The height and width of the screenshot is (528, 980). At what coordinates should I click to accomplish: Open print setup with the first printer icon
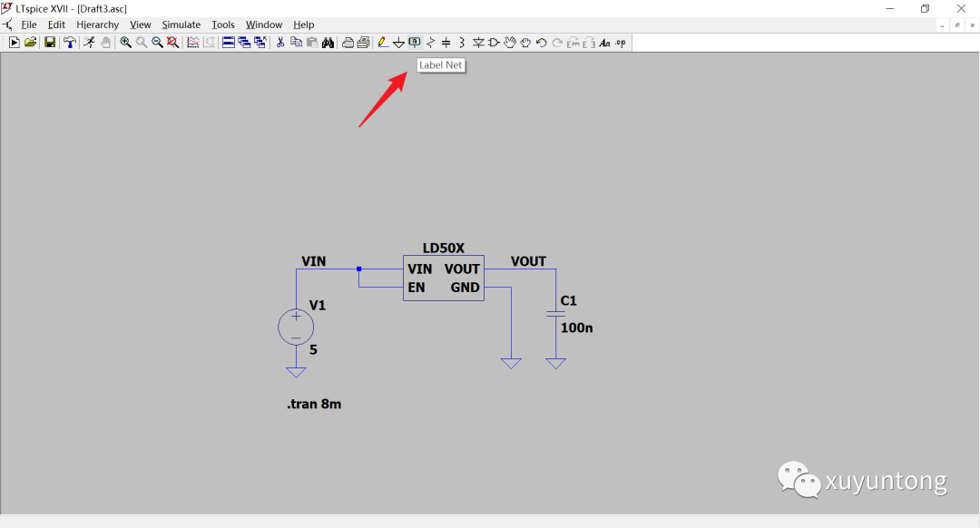(348, 43)
